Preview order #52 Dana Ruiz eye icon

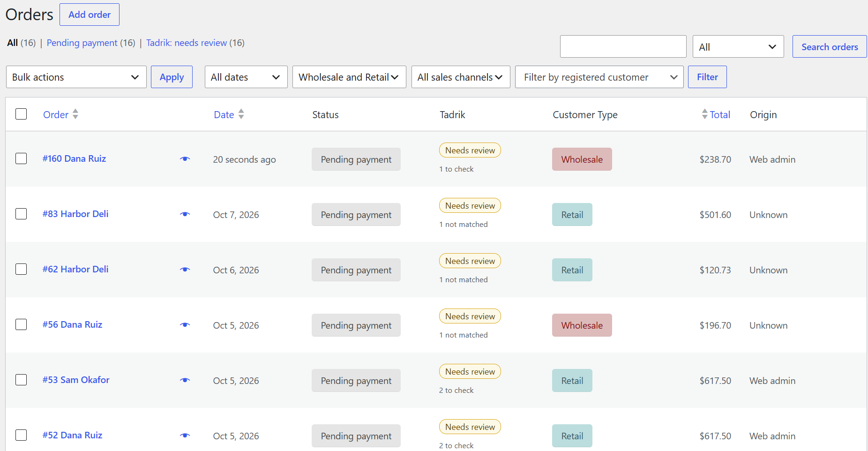point(185,436)
